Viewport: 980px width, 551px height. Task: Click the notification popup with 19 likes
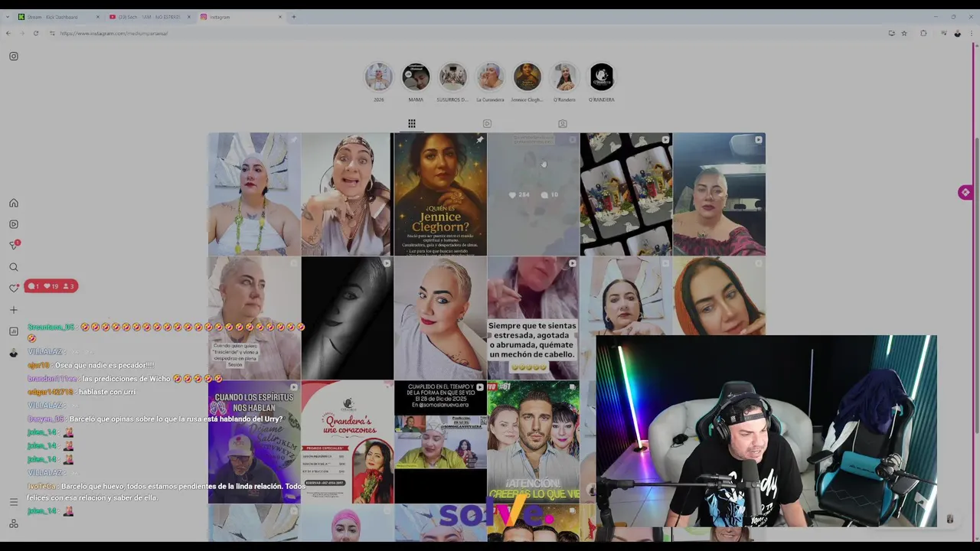click(51, 286)
